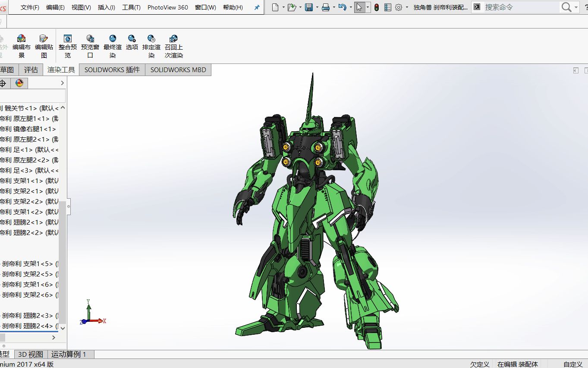Open the Preview Window (预览窗口)
The width and height of the screenshot is (588, 368).
90,46
